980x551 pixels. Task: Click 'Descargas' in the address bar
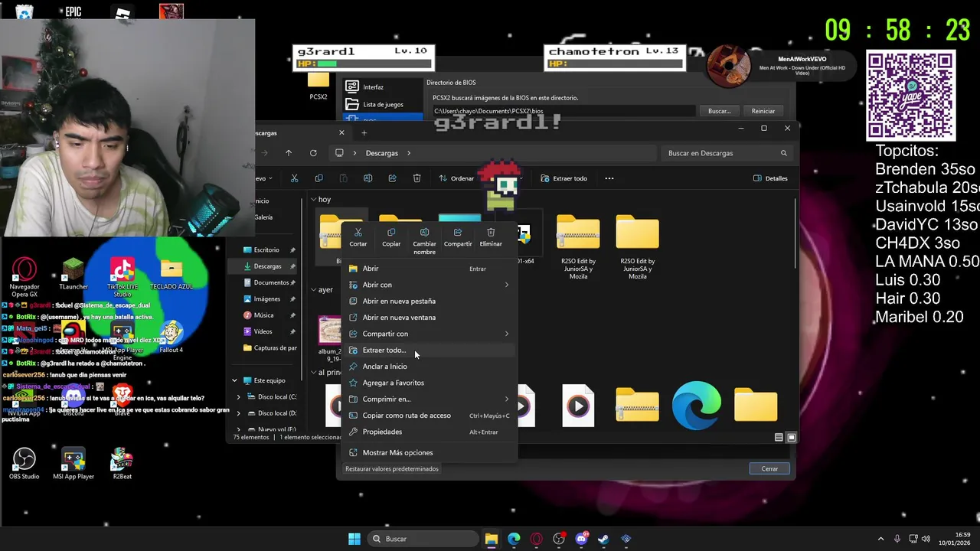[381, 153]
